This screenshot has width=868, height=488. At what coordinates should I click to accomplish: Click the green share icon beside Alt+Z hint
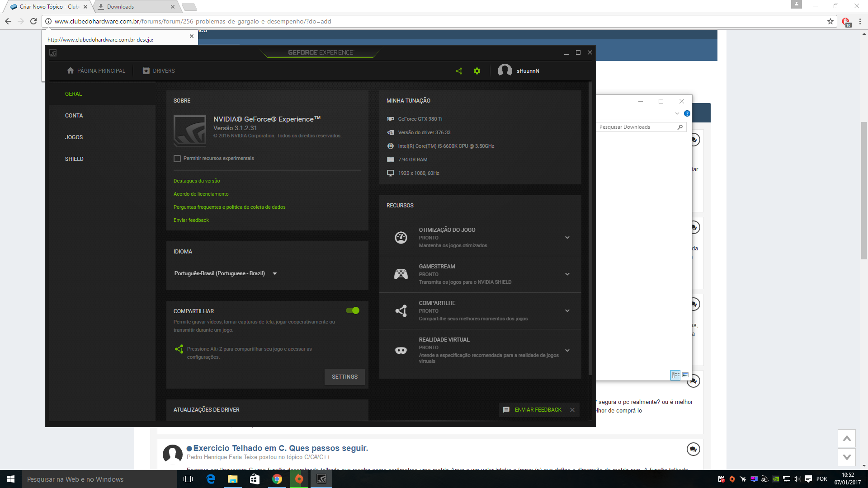pos(179,349)
